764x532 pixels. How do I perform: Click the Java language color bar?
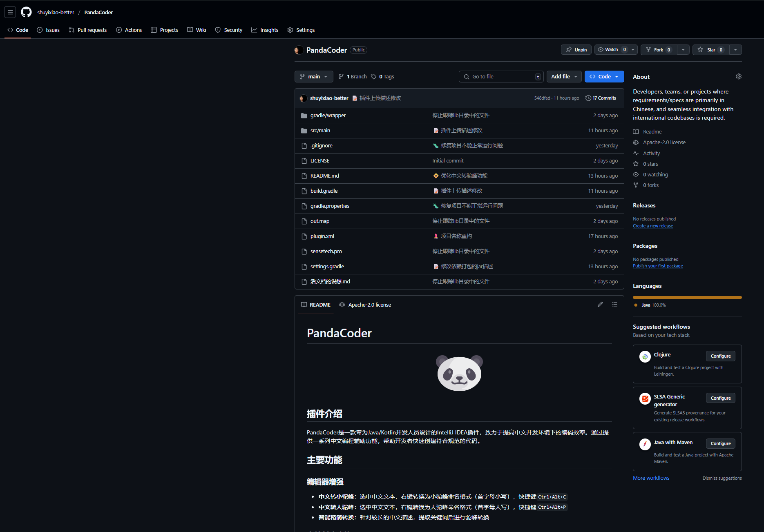(x=687, y=297)
